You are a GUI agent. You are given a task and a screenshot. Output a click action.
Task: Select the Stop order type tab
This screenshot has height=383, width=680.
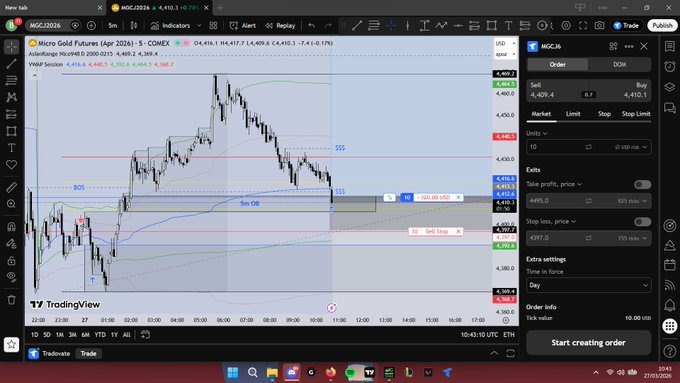[604, 114]
